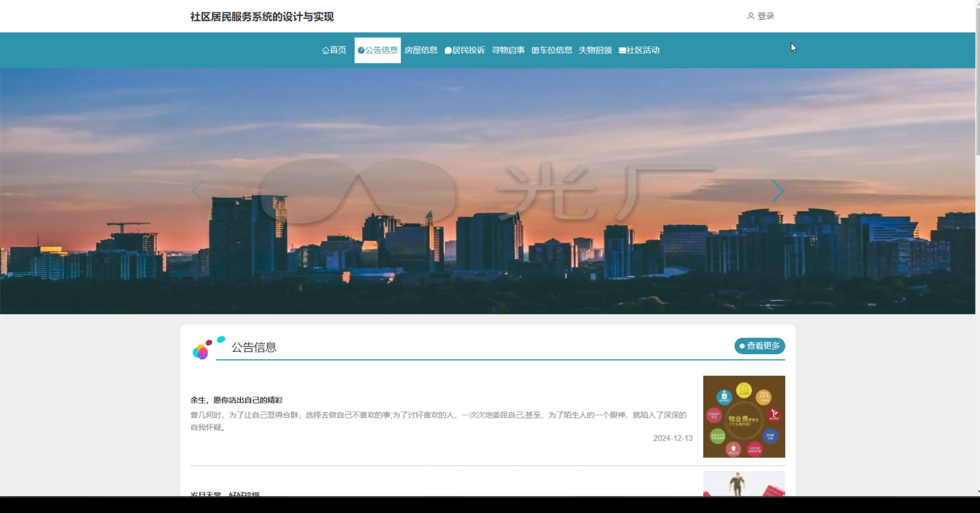Click the icon before 公告信息 tab
The image size is (980, 513).
pyautogui.click(x=361, y=50)
